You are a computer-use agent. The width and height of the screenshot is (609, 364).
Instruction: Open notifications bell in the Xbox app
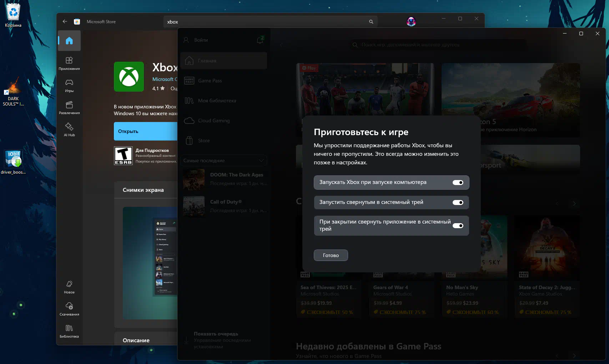point(260,40)
